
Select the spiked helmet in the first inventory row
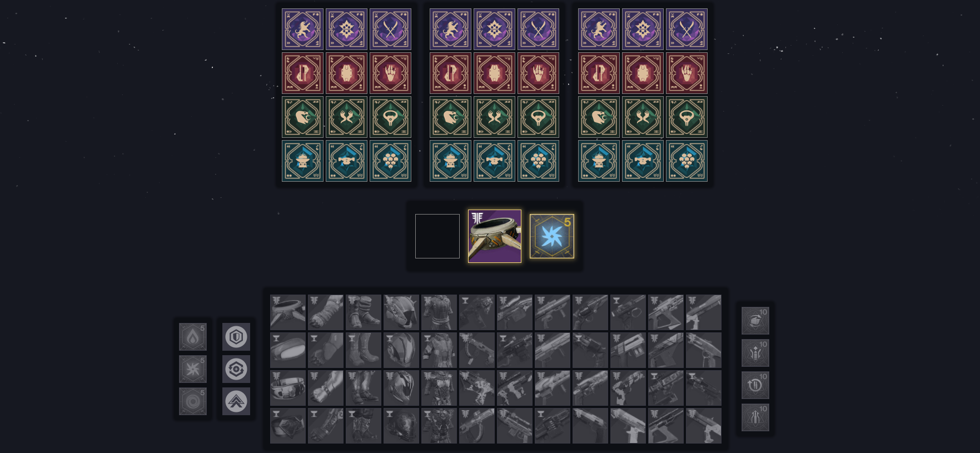click(x=401, y=312)
